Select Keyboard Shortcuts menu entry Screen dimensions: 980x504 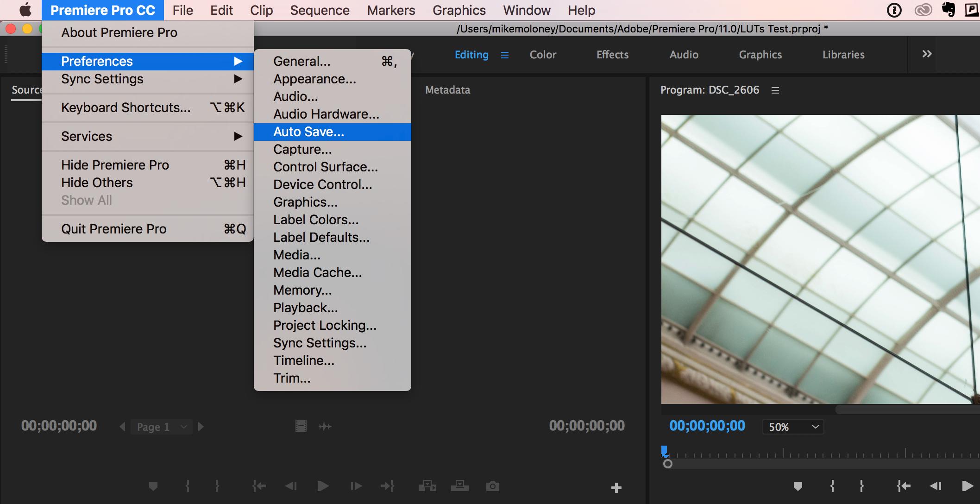147,108
